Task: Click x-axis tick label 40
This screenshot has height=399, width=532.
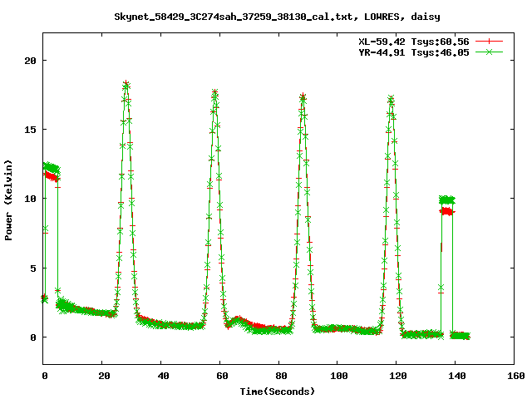Action: click(163, 376)
